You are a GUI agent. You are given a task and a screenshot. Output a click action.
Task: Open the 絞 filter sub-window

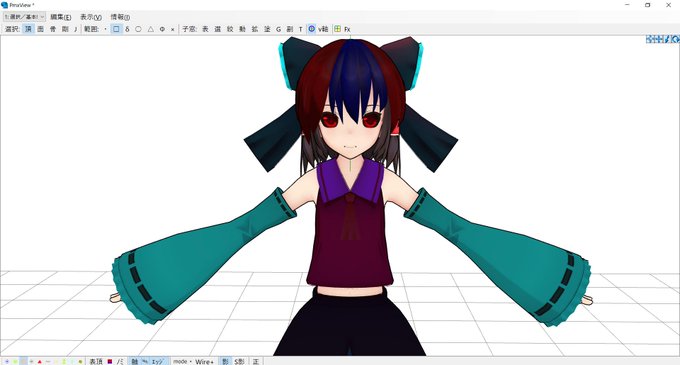(x=230, y=29)
